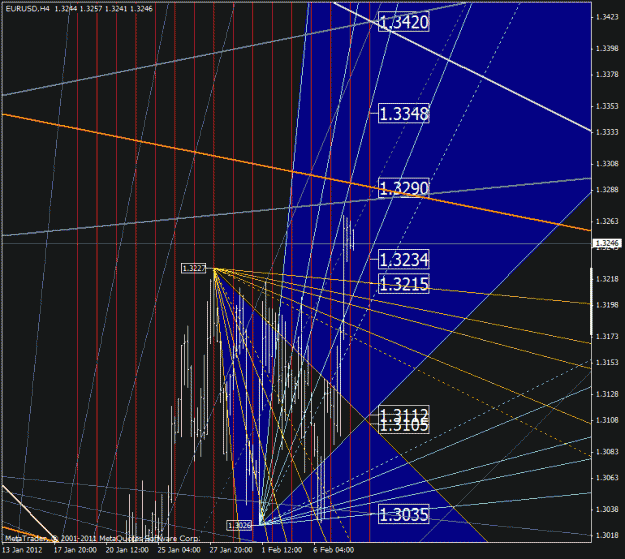Select the 1.3348 price level label
Viewport: 625px width, 559px height.
pyautogui.click(x=403, y=114)
